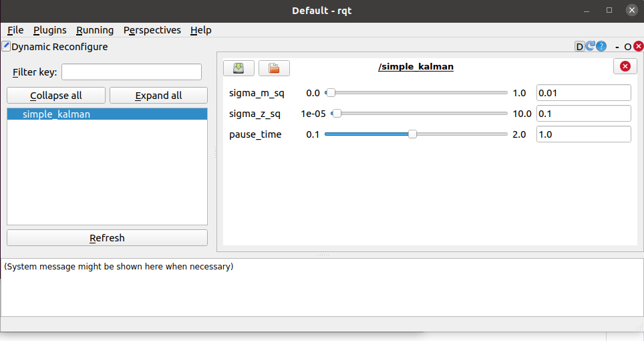
Task: Open the Help menu
Action: pos(201,30)
